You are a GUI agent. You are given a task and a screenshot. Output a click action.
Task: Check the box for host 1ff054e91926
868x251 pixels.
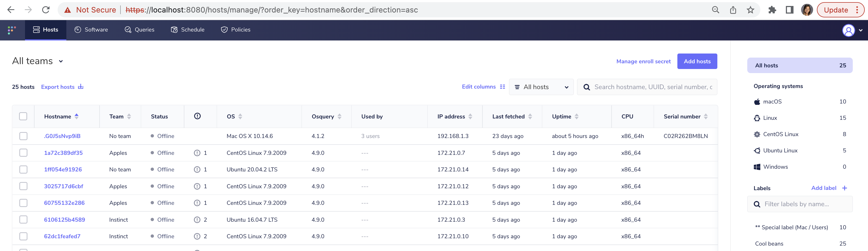[23, 170]
